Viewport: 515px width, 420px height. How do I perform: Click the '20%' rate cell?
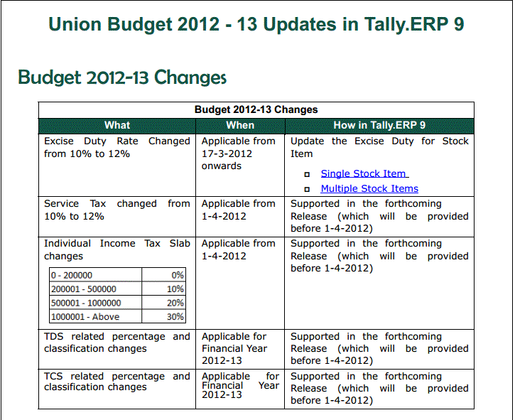point(164,303)
